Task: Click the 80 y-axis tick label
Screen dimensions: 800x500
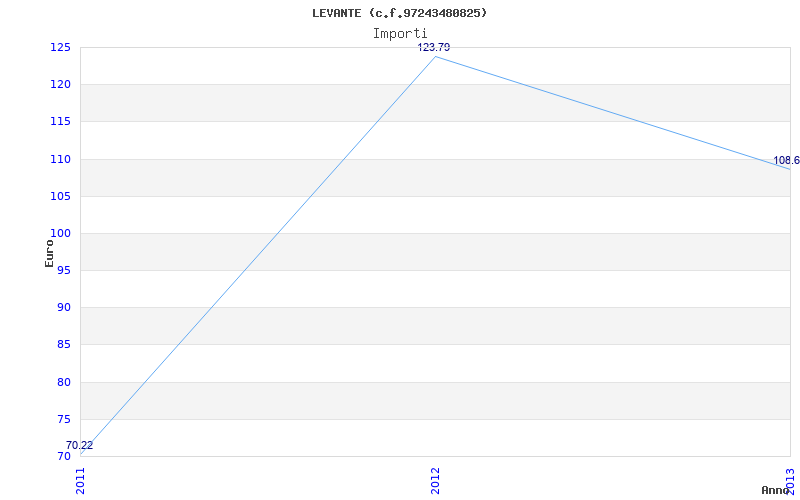Action: [63, 382]
